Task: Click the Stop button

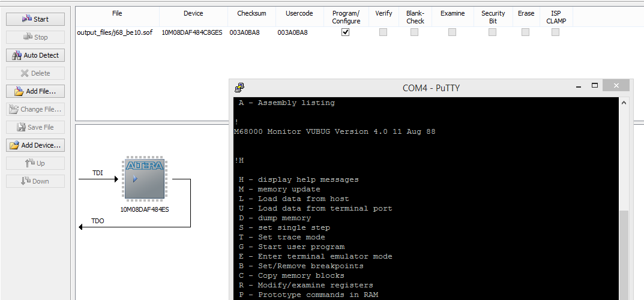Action: (35, 37)
